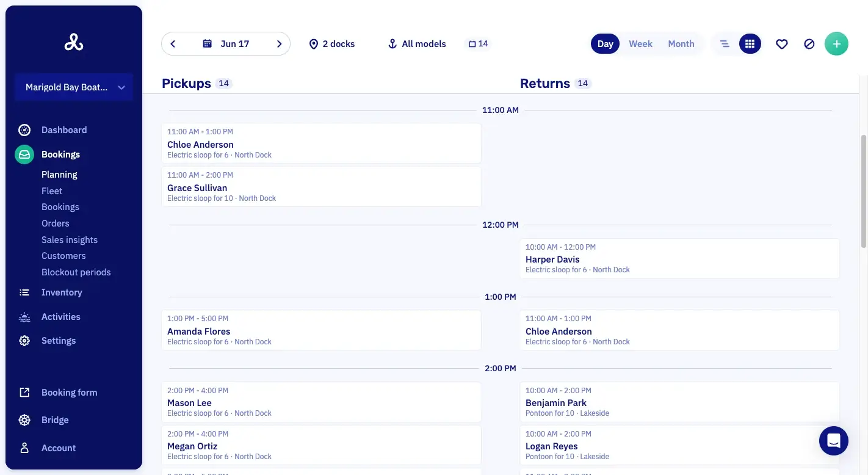This screenshot has width=868, height=475.
Task: Click the 14 bookings count badge
Action: [479, 44]
